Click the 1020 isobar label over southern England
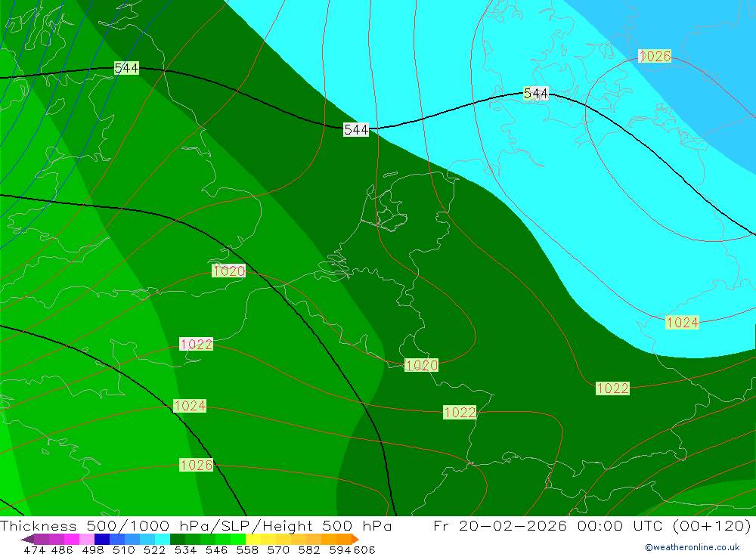756x554 pixels. [228, 271]
